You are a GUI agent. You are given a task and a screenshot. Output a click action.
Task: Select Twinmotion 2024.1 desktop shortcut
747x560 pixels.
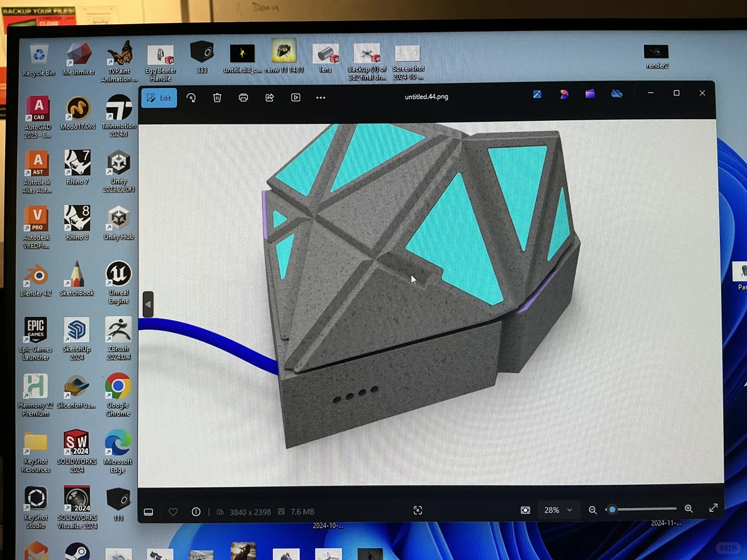[x=119, y=116]
